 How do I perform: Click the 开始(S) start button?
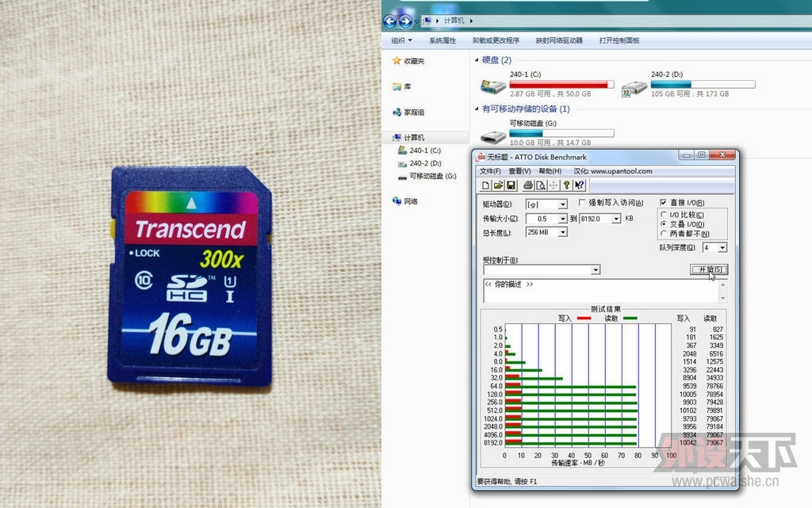[709, 269]
